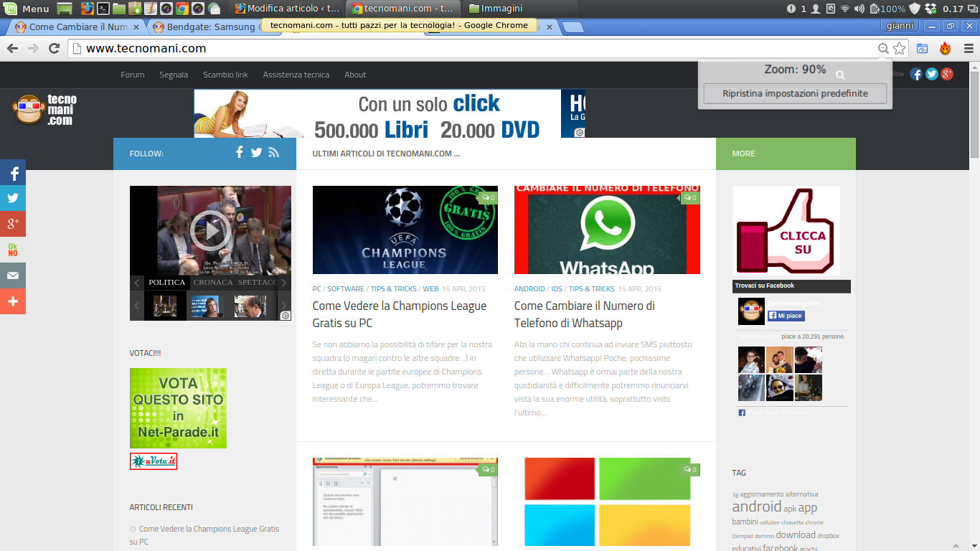Screen dimensions: 980x551
Task: Open the WhatsApp article thumbnail
Action: (607, 230)
